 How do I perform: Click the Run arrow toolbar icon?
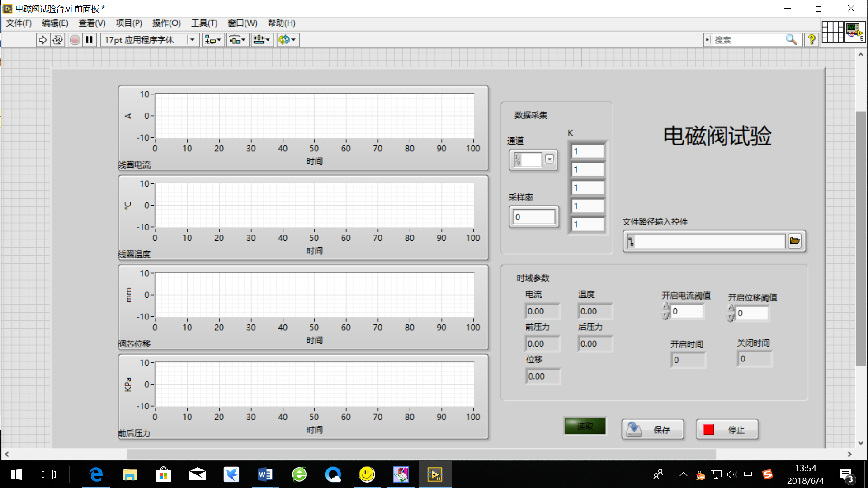[x=42, y=40]
